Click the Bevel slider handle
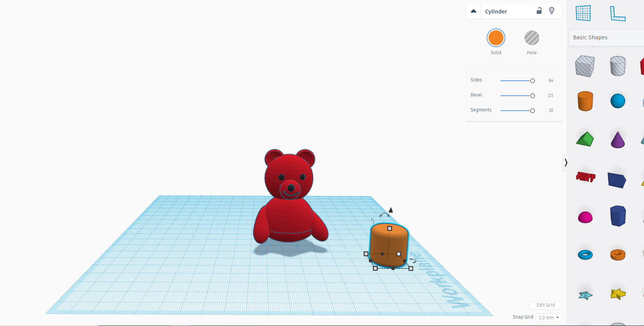 coord(533,96)
